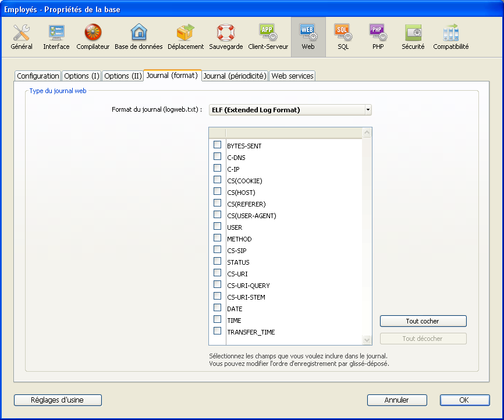Open the Sécurité settings
The image size is (504, 420).
click(413, 37)
